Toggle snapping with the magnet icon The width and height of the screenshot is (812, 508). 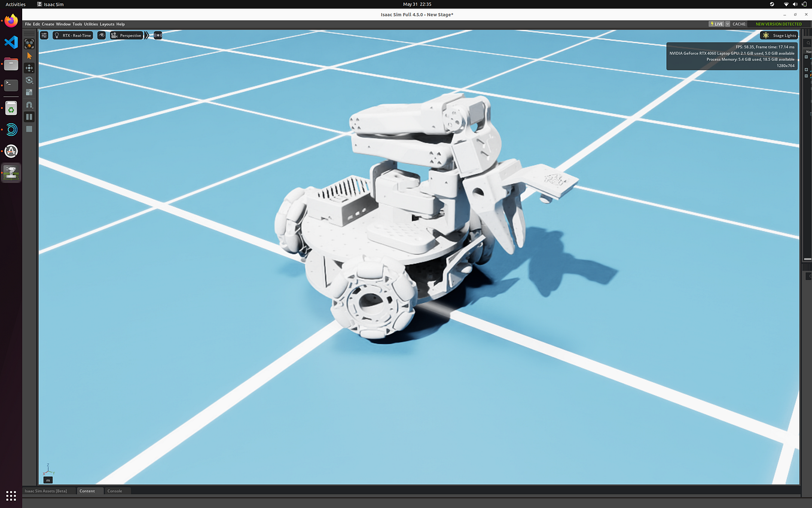tap(29, 104)
